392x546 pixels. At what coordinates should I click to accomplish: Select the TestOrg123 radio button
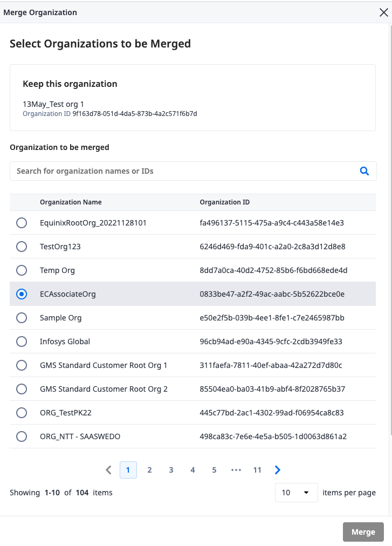[x=22, y=247]
